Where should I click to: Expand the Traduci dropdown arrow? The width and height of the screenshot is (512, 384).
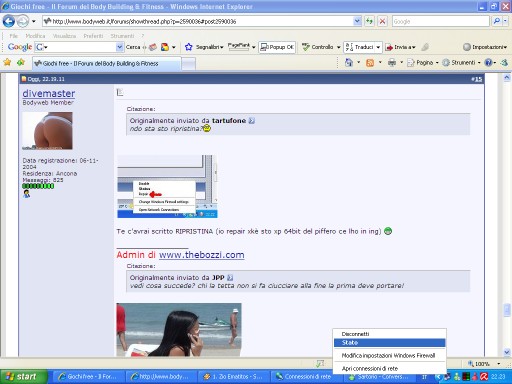(378, 47)
